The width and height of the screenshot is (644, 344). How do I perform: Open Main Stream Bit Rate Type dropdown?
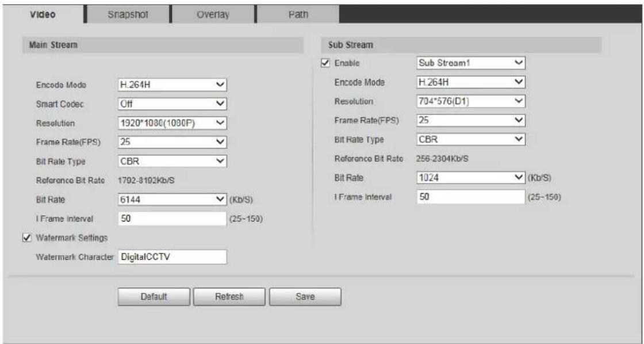pyautogui.click(x=172, y=161)
